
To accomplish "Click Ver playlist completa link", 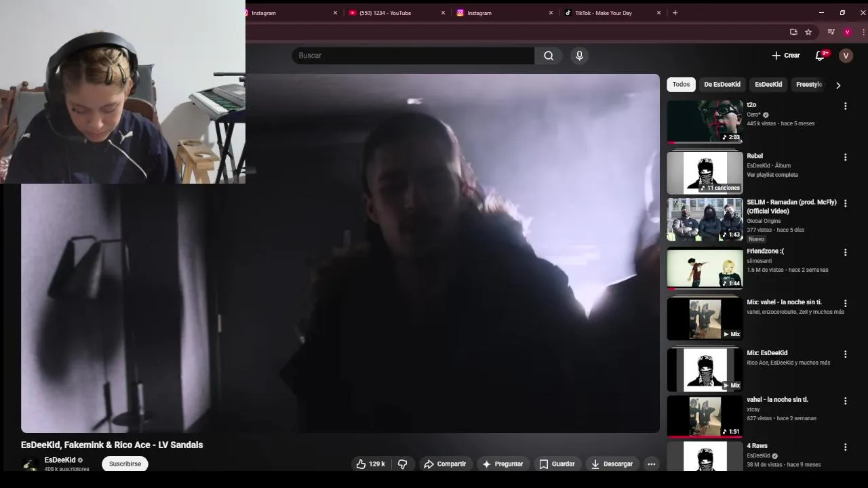I will click(x=772, y=175).
